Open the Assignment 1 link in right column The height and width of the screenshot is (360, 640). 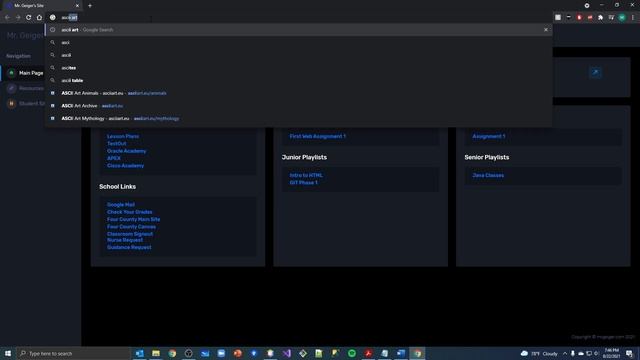[489, 136]
